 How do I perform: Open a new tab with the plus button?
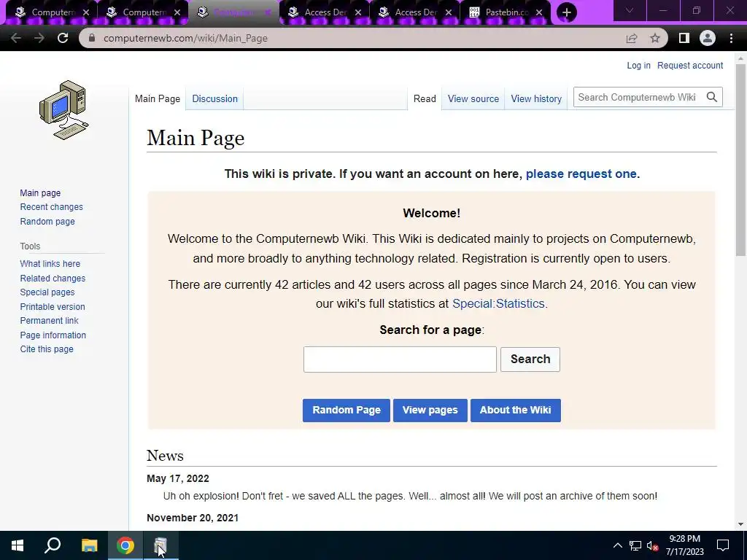[566, 12]
